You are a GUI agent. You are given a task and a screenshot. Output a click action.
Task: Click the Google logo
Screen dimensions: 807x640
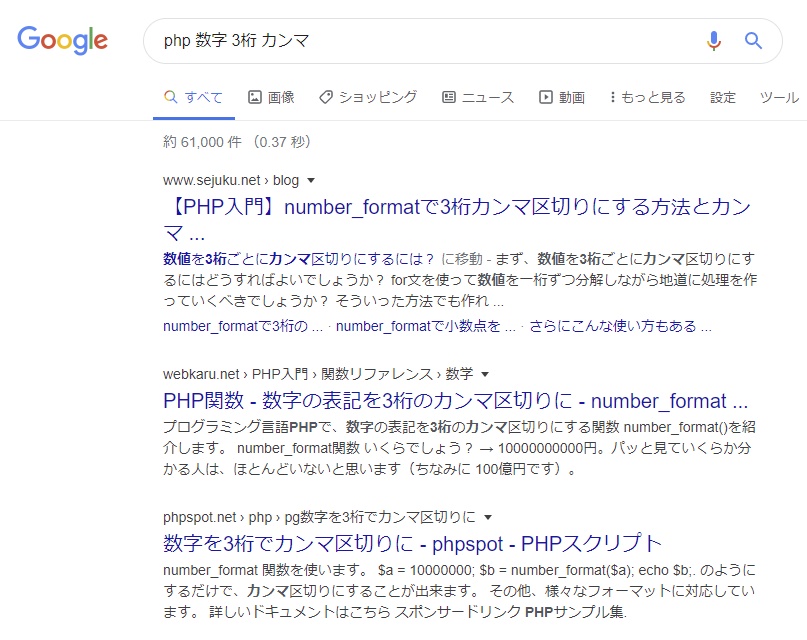(x=62, y=40)
